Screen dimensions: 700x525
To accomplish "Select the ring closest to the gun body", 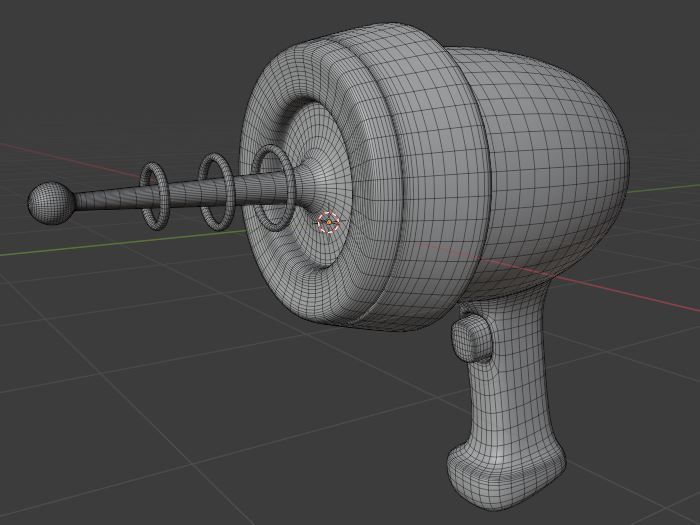I will [273, 187].
